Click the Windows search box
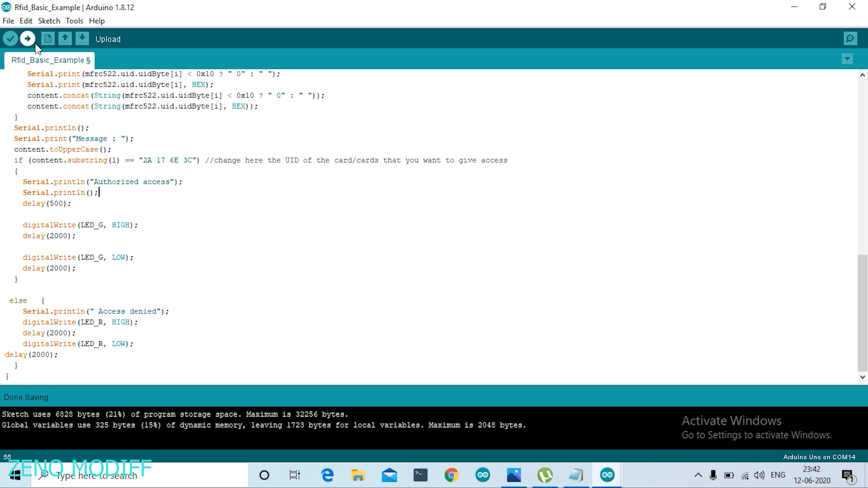The image size is (868, 488). (140, 475)
